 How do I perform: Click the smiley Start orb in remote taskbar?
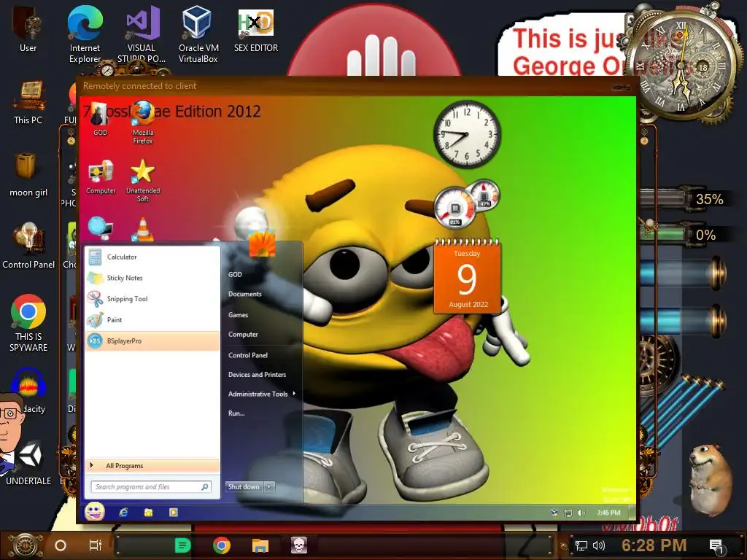click(95, 512)
